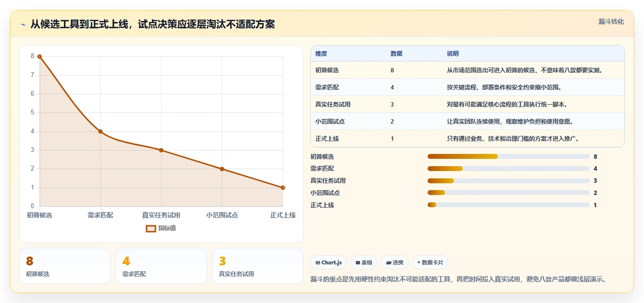Image resolution: width=644 pixels, height=303 pixels.
Task: Select the 初筛候选 table row cell
Action: (327, 70)
